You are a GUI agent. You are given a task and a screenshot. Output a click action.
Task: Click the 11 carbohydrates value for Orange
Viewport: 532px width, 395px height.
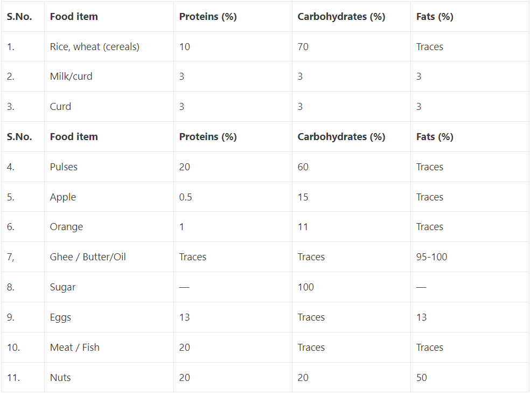click(303, 227)
